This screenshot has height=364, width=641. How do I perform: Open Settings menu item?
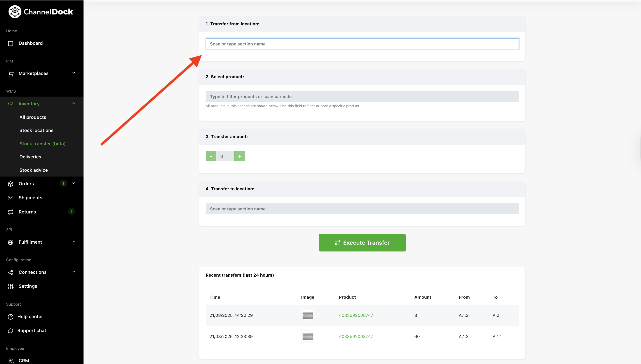pos(28,286)
